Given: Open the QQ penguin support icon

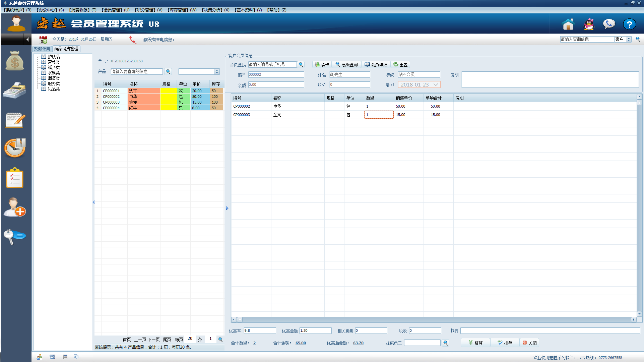Looking at the screenshot, I should click(589, 24).
